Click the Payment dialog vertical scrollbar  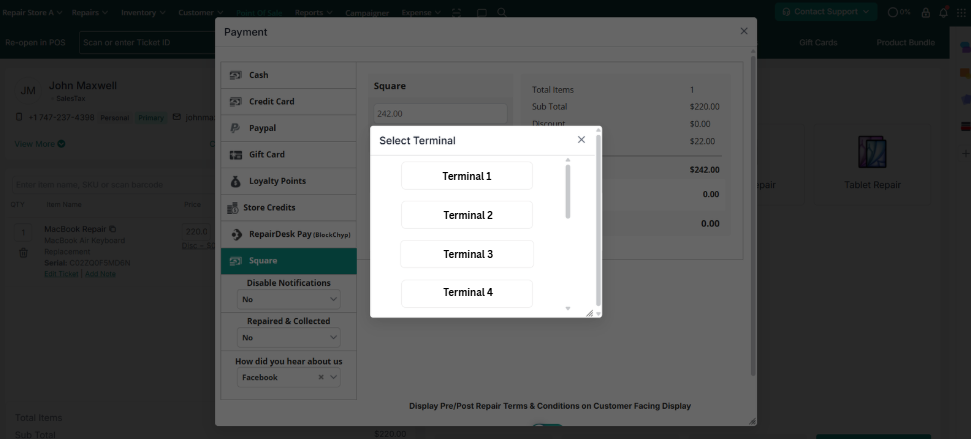point(753,215)
